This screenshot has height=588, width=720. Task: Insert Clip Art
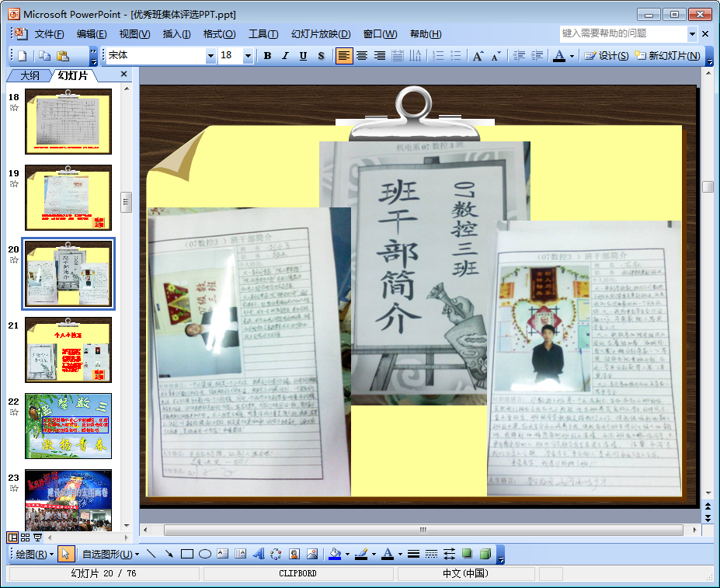tap(294, 554)
